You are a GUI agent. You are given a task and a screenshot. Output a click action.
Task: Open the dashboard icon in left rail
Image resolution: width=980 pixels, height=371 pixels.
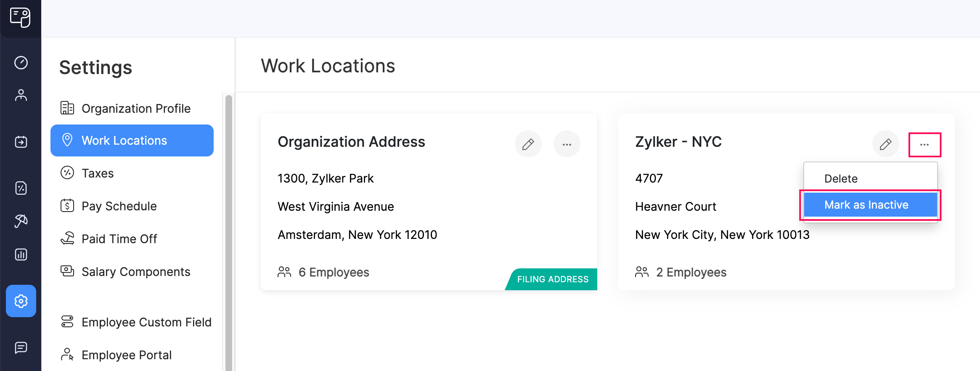coord(21,63)
